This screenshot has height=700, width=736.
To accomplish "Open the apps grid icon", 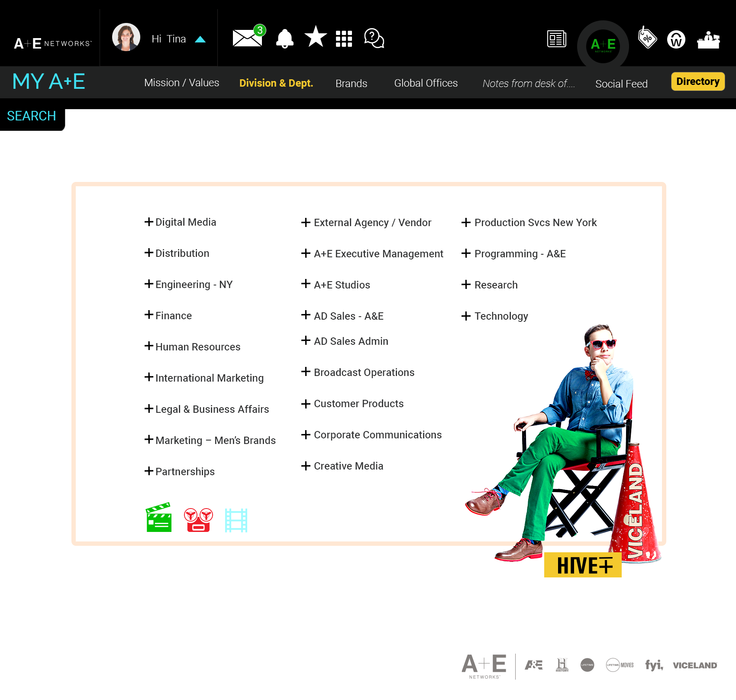I will click(x=344, y=39).
